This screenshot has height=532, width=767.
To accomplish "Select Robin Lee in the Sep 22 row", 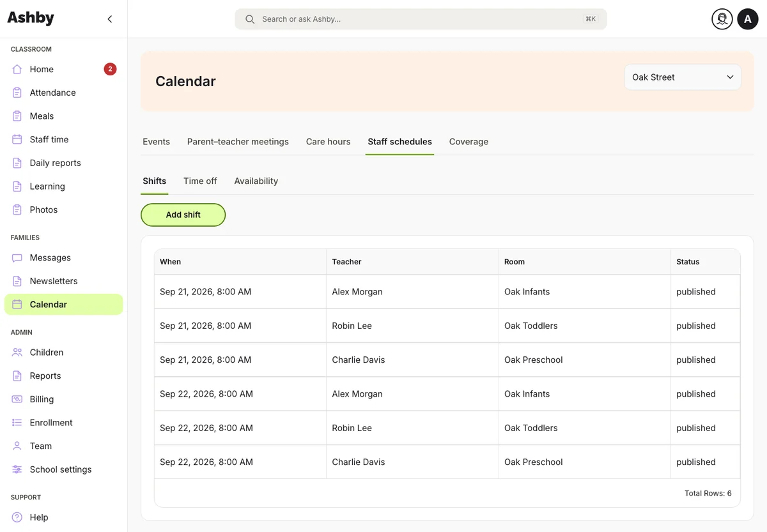I will (x=352, y=428).
